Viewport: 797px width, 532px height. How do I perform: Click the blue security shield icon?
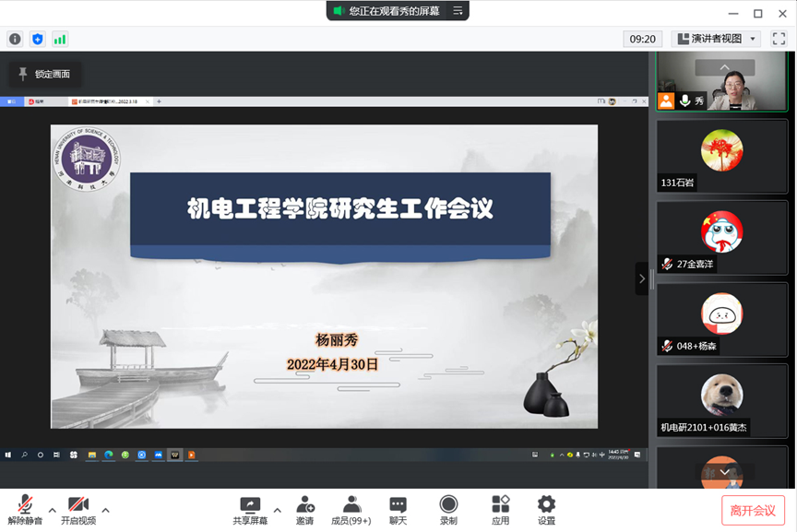[37, 39]
